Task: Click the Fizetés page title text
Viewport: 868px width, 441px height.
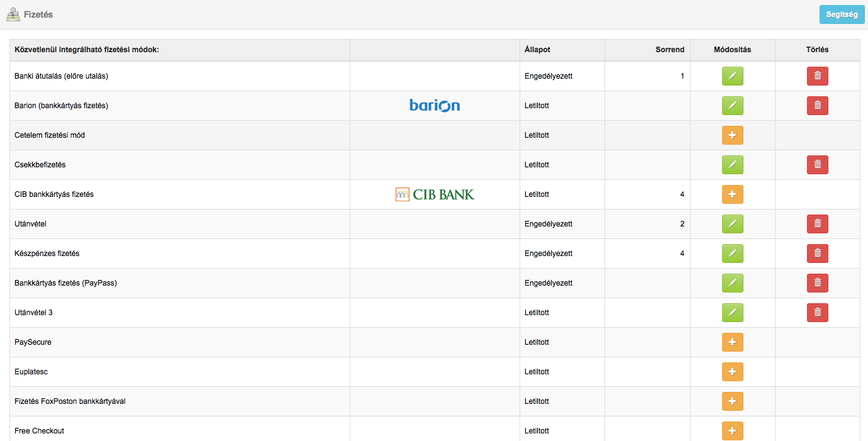Action: pos(38,14)
